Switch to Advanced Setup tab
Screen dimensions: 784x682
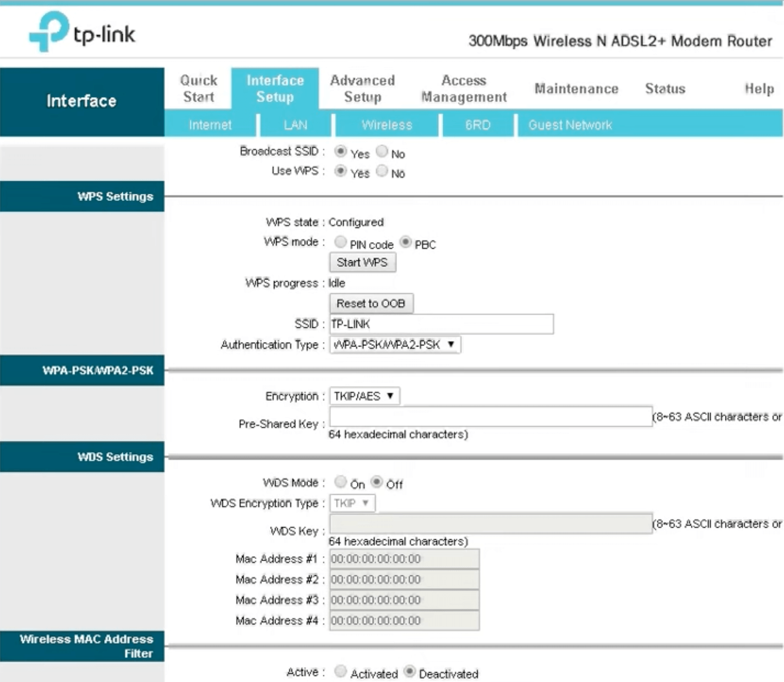tap(362, 88)
